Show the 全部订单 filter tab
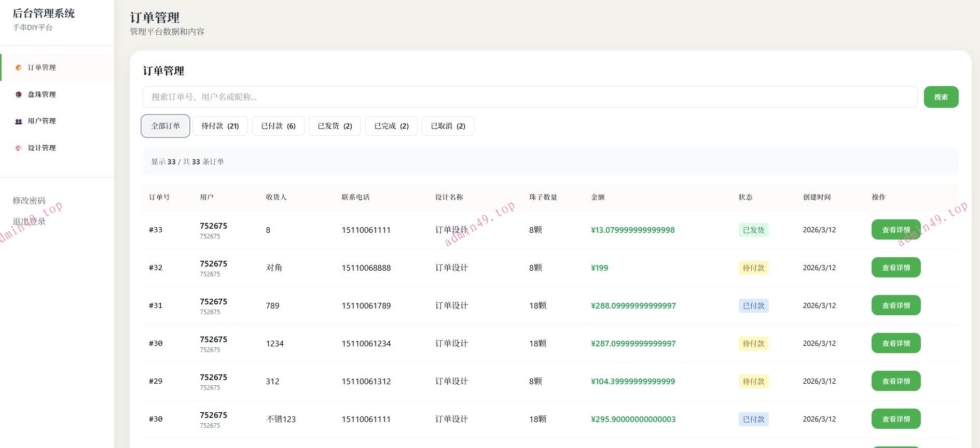The height and width of the screenshot is (448, 980). tap(165, 126)
